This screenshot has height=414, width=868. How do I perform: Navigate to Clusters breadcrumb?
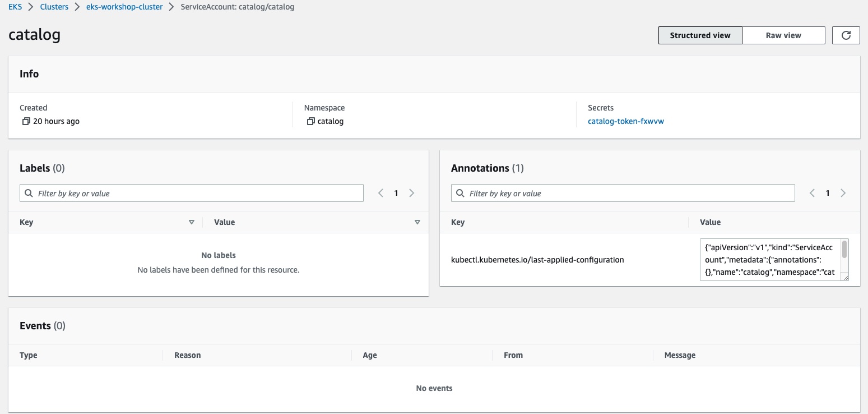tap(54, 7)
